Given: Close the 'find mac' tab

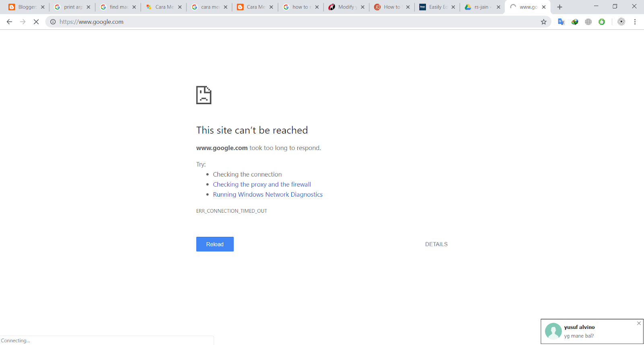Looking at the screenshot, I should [134, 7].
